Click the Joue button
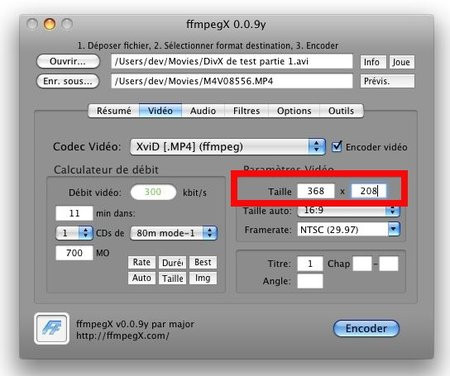This screenshot has width=450, height=376. click(402, 62)
